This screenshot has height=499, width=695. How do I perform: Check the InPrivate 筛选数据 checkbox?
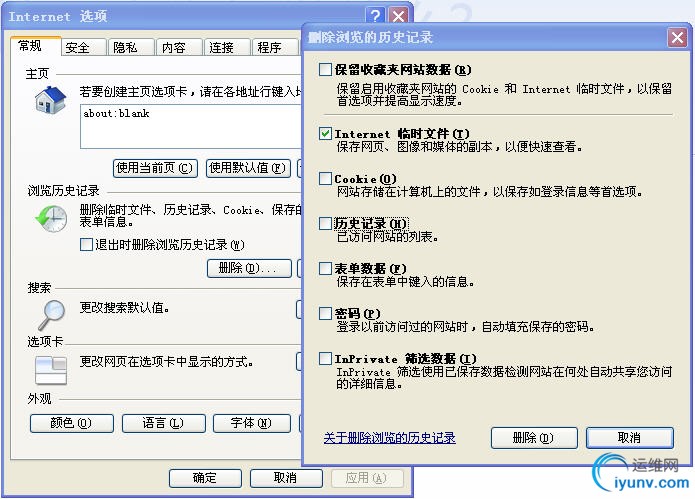pos(325,358)
